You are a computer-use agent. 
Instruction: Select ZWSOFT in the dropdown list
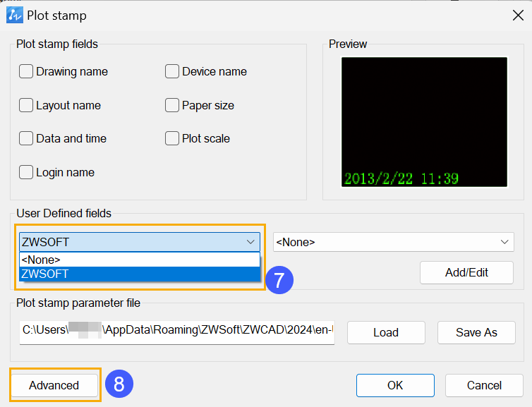[x=140, y=274]
